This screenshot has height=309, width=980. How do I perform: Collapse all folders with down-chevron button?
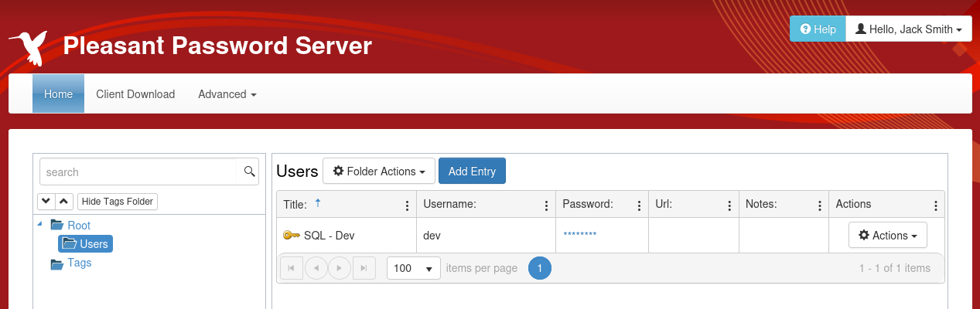point(46,201)
